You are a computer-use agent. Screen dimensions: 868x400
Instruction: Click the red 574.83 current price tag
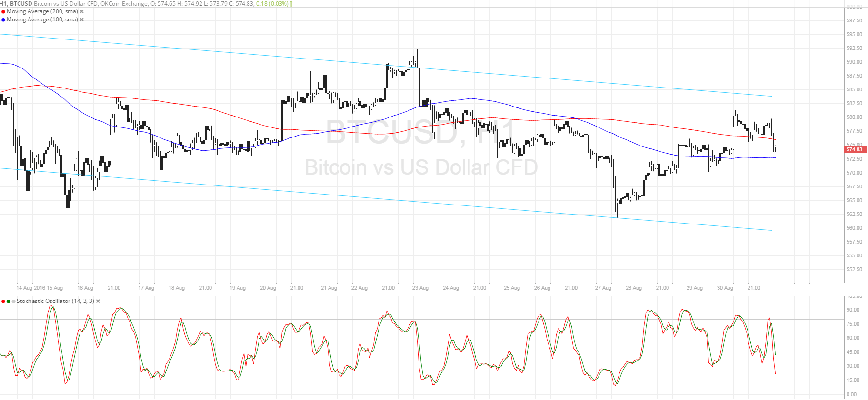[x=855, y=149]
